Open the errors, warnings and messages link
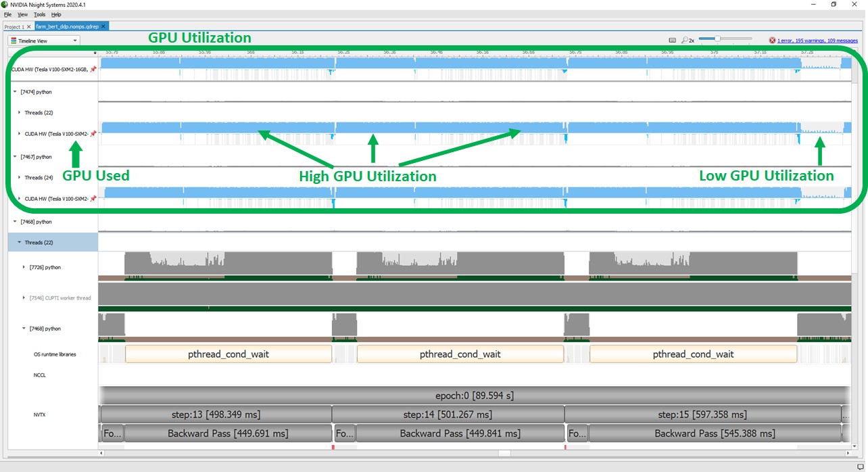Screen dimensions: 868x472 817,41
